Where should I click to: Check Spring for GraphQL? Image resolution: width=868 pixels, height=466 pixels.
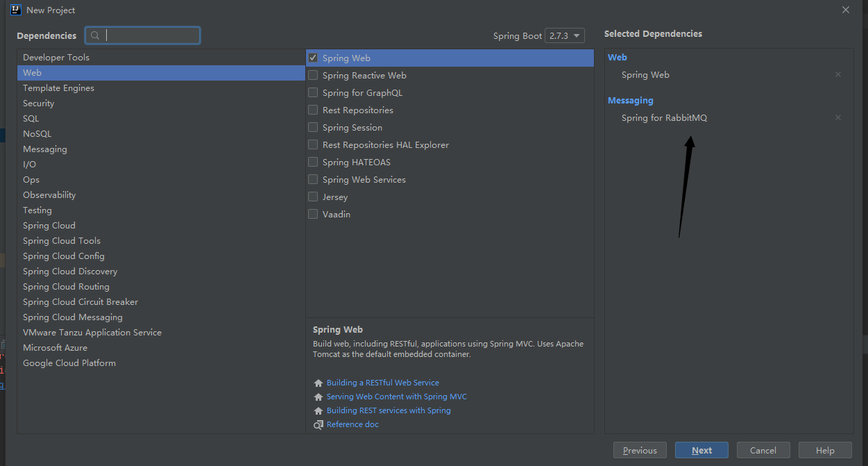pyautogui.click(x=313, y=92)
